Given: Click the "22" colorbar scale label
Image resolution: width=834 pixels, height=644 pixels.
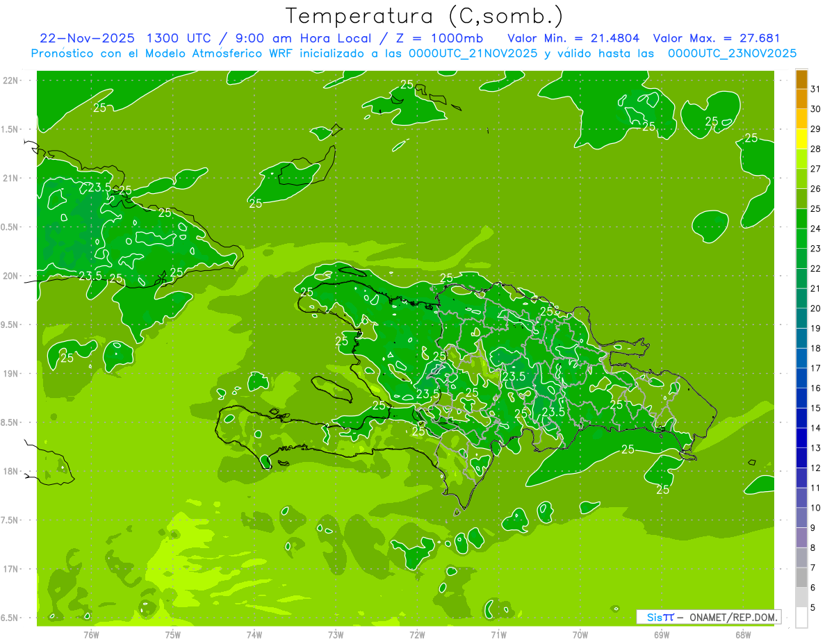Looking at the screenshot, I should click(816, 269).
